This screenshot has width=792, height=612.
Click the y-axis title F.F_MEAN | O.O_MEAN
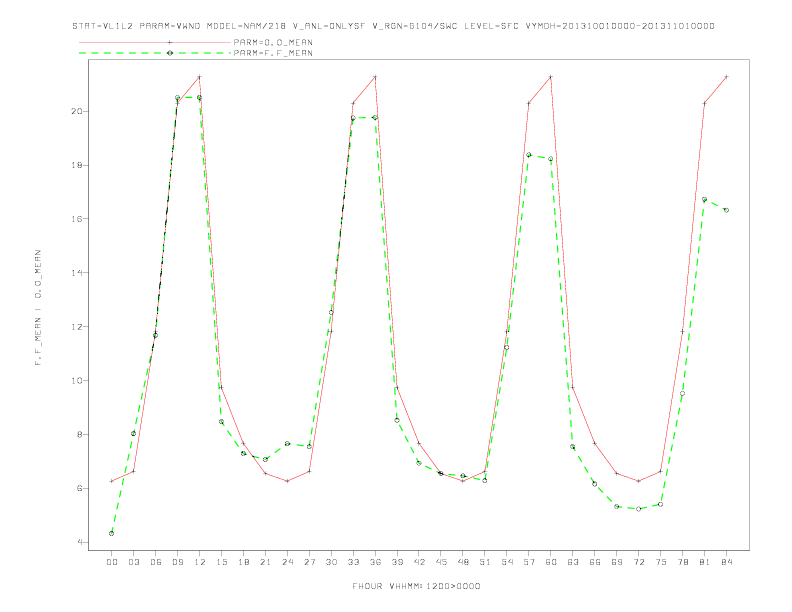coord(38,308)
